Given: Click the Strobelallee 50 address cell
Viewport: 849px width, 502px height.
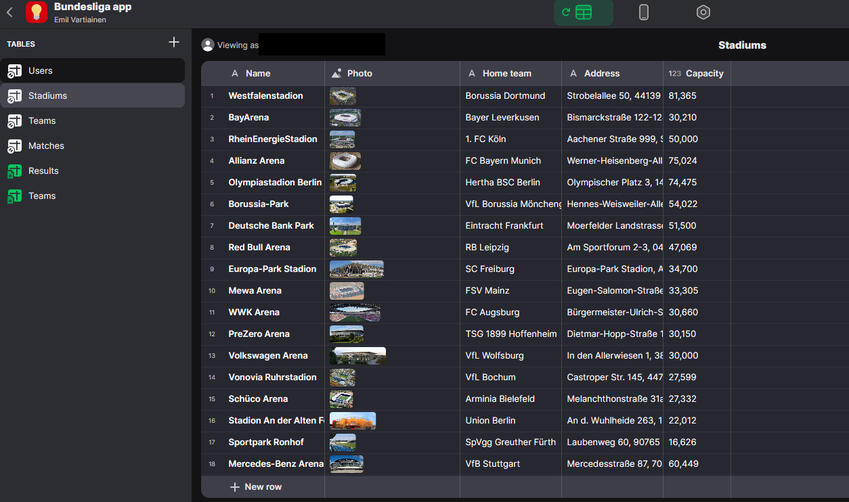Looking at the screenshot, I should click(x=612, y=96).
